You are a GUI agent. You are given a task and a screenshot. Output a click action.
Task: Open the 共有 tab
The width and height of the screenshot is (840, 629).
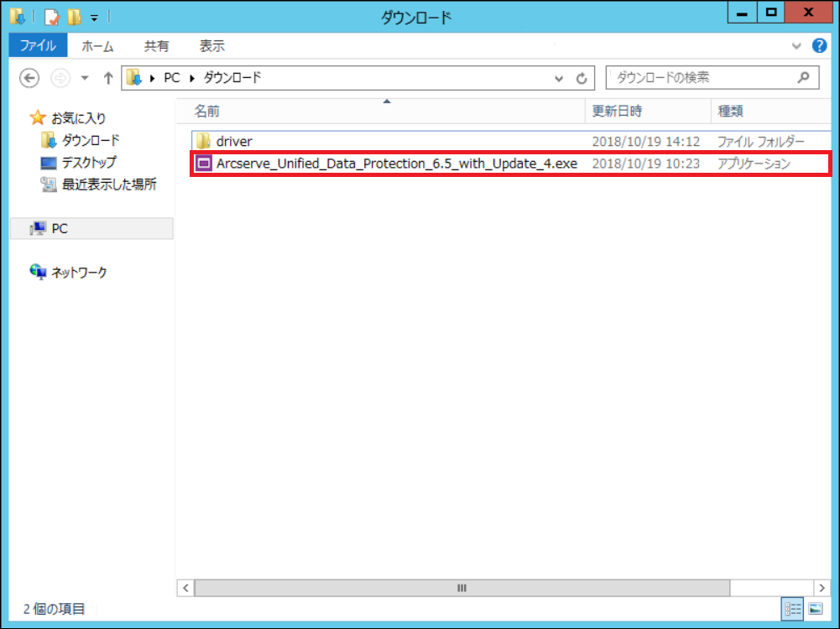tap(156, 46)
